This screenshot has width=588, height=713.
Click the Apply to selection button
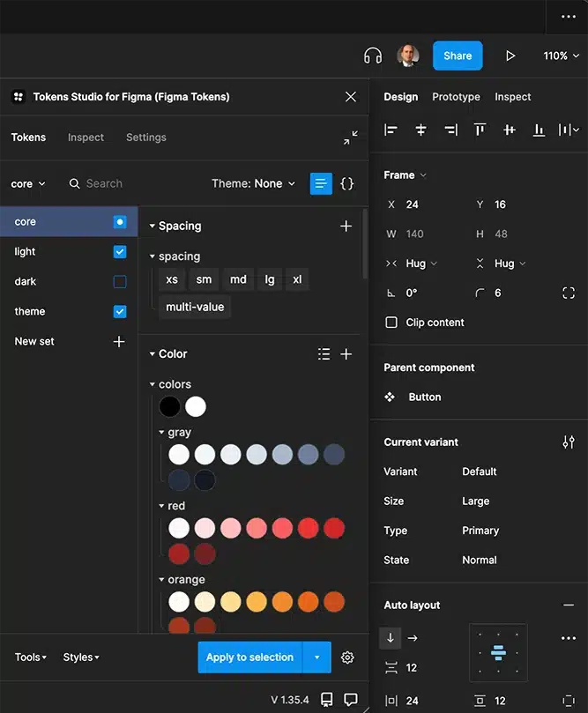click(x=249, y=657)
